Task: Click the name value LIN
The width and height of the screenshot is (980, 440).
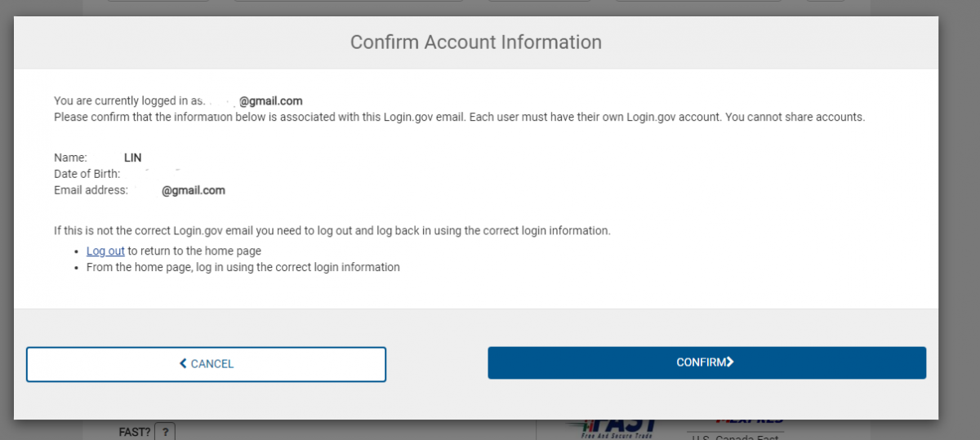Action: [133, 158]
